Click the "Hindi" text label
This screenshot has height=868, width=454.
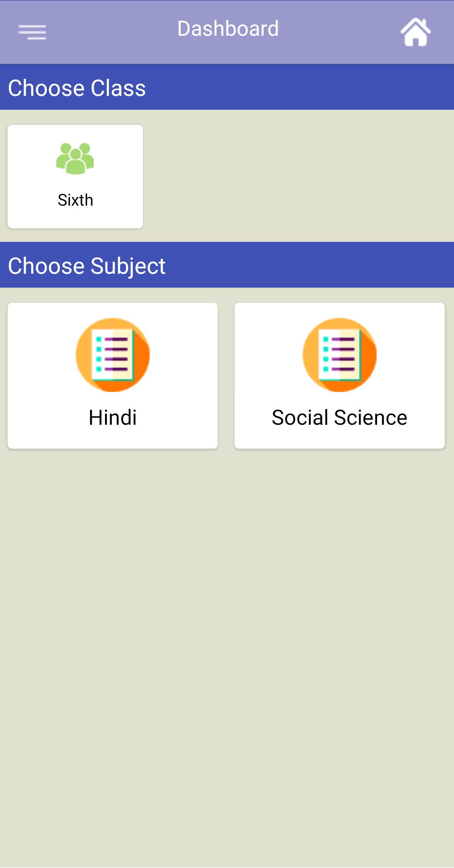click(x=113, y=418)
